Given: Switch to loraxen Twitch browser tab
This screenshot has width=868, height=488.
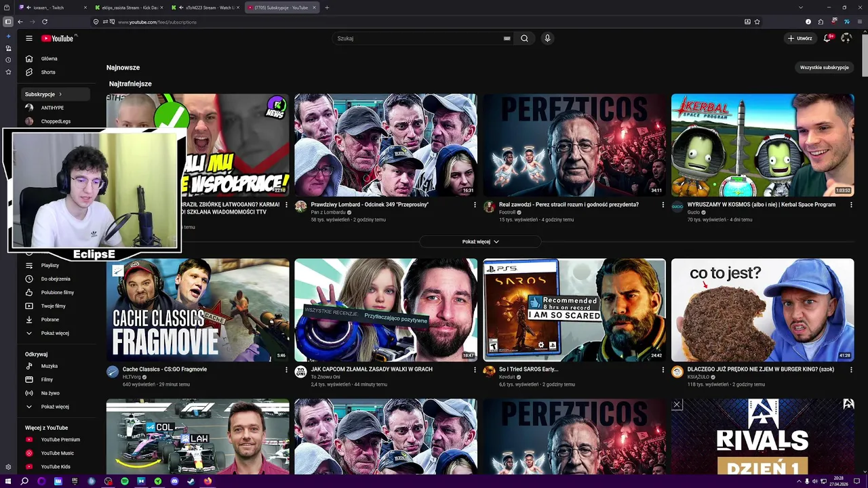Looking at the screenshot, I should pyautogui.click(x=53, y=7).
